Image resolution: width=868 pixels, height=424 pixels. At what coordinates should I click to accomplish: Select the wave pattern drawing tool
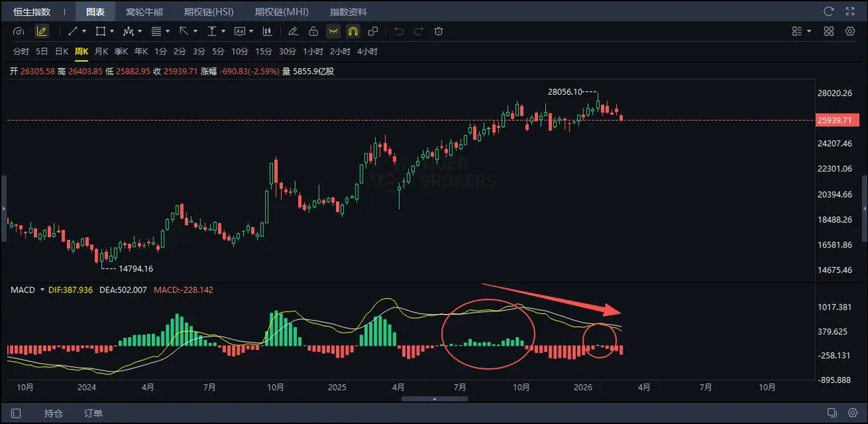128,32
